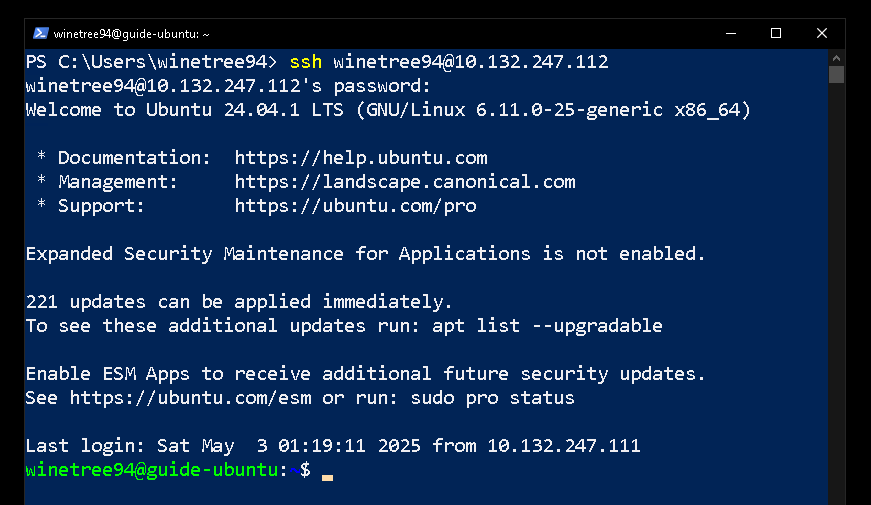
Task: Click the scrollbar up arrow
Action: (836, 58)
